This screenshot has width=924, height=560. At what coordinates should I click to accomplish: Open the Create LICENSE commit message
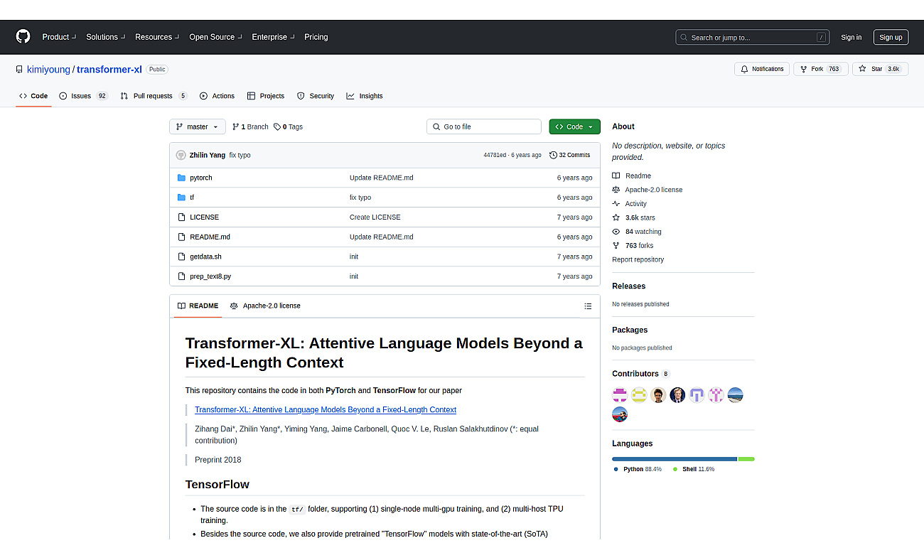(x=375, y=217)
